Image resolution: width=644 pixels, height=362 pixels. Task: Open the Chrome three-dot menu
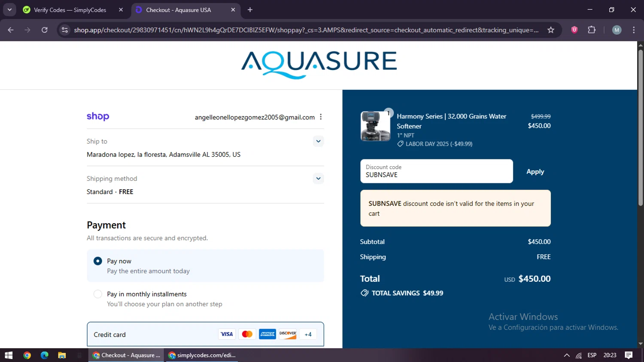(634, 30)
